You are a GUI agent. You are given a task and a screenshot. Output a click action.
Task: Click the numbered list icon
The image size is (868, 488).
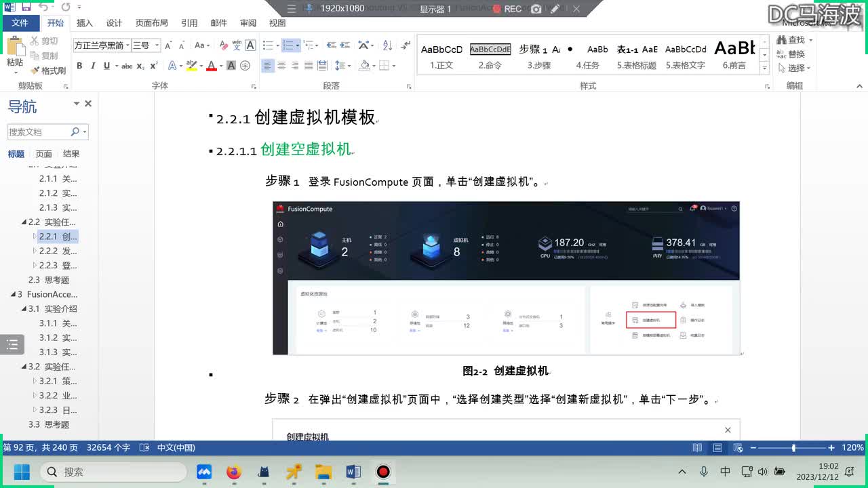(x=288, y=45)
